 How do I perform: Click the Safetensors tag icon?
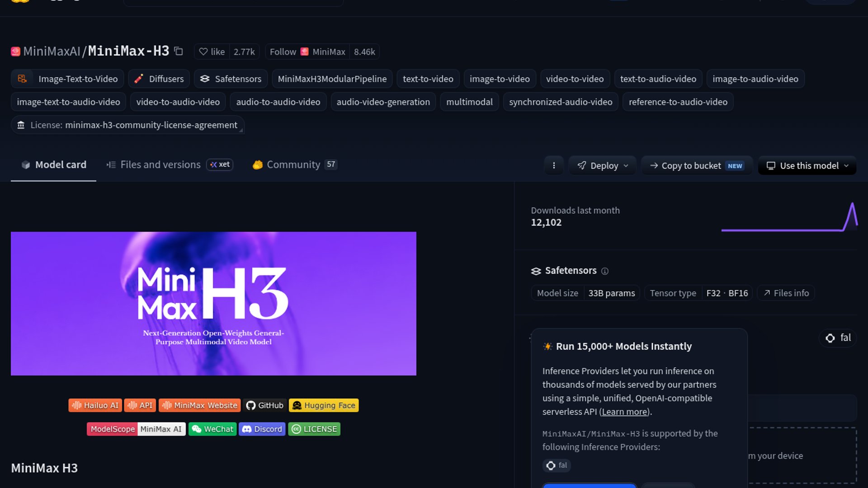[x=205, y=79]
